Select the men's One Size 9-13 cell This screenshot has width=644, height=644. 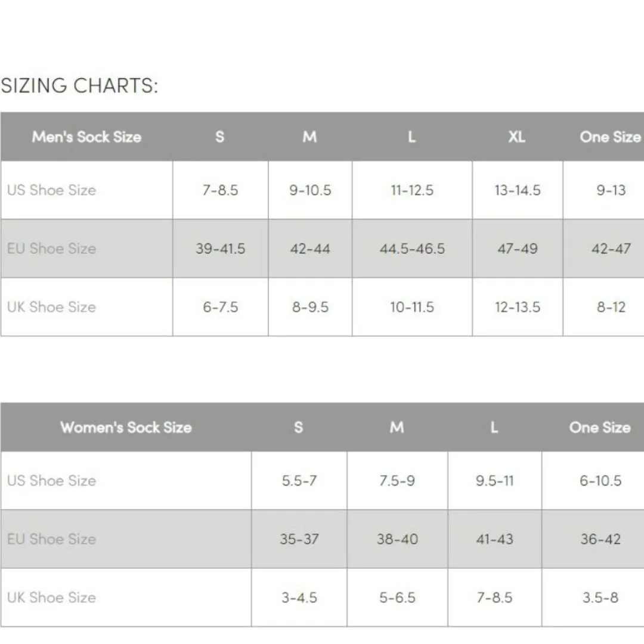coord(611,190)
